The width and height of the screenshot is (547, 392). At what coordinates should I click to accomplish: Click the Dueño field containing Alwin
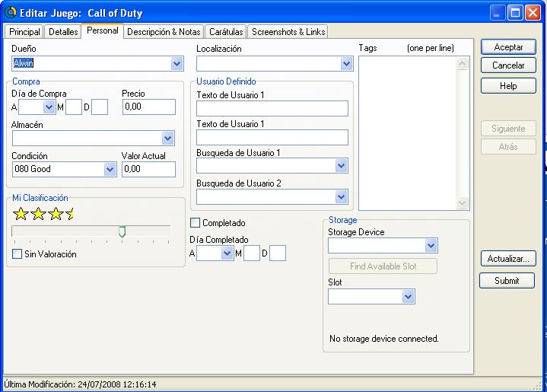point(92,63)
